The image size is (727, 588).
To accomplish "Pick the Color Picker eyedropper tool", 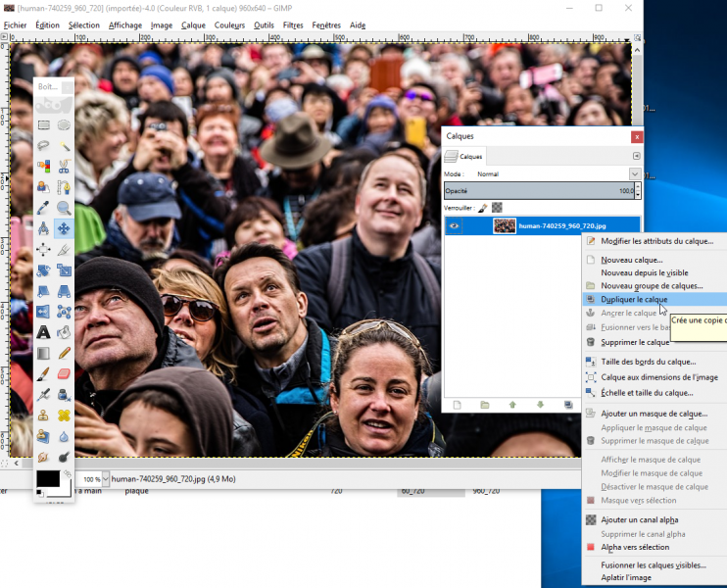I will point(43,208).
